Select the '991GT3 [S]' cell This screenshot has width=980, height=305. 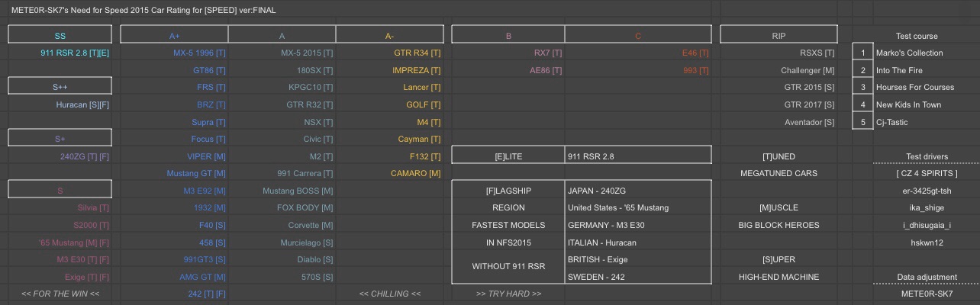175,259
